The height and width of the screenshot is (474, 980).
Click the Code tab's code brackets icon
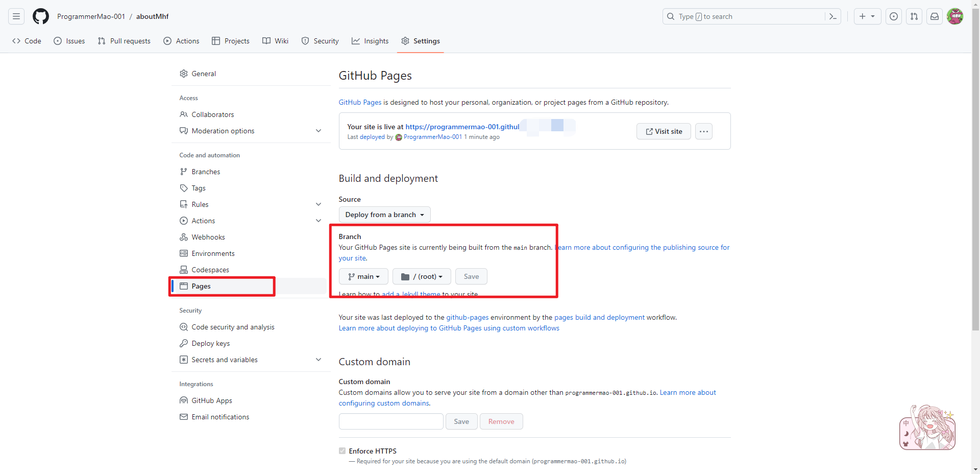point(16,41)
